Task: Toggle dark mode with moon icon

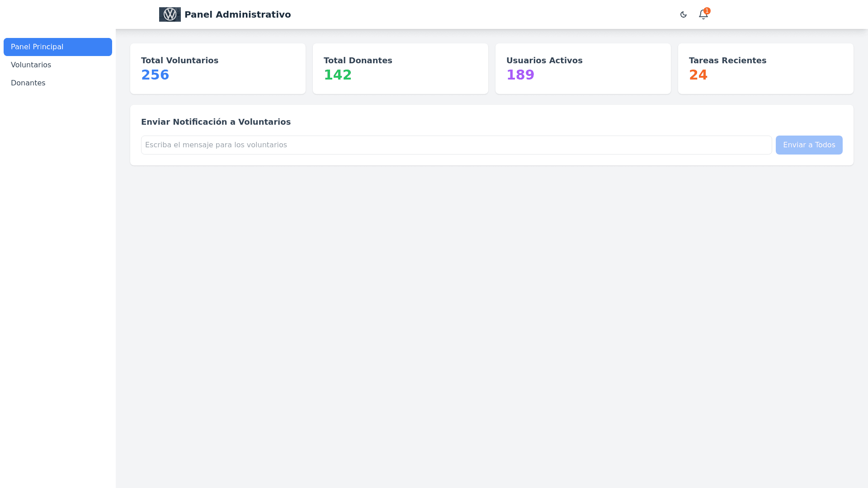Action: (x=683, y=14)
